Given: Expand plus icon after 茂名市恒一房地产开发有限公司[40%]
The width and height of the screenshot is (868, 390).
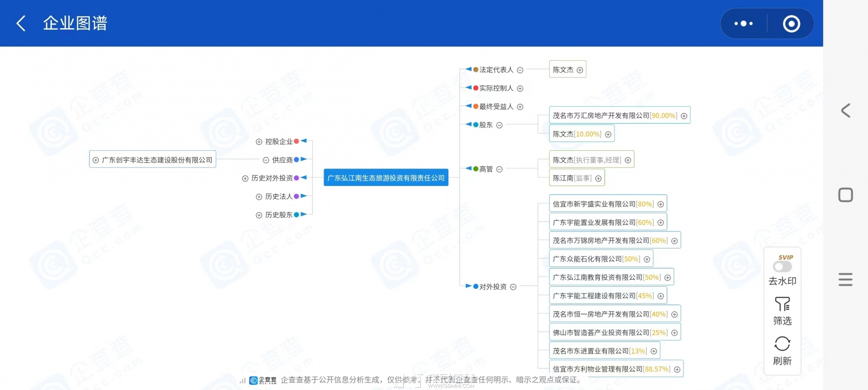Looking at the screenshot, I should 674,314.
